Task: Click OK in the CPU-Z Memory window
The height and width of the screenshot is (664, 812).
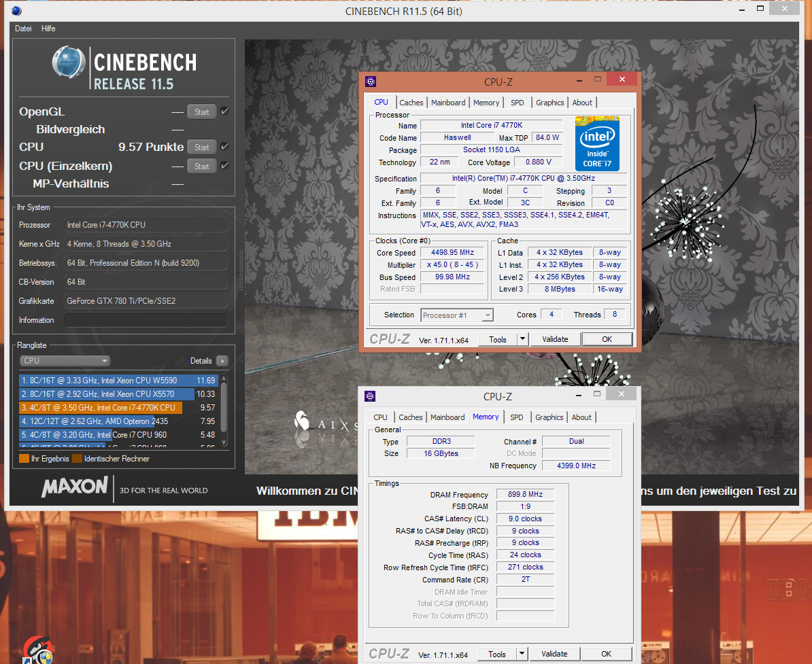Action: tap(606, 654)
